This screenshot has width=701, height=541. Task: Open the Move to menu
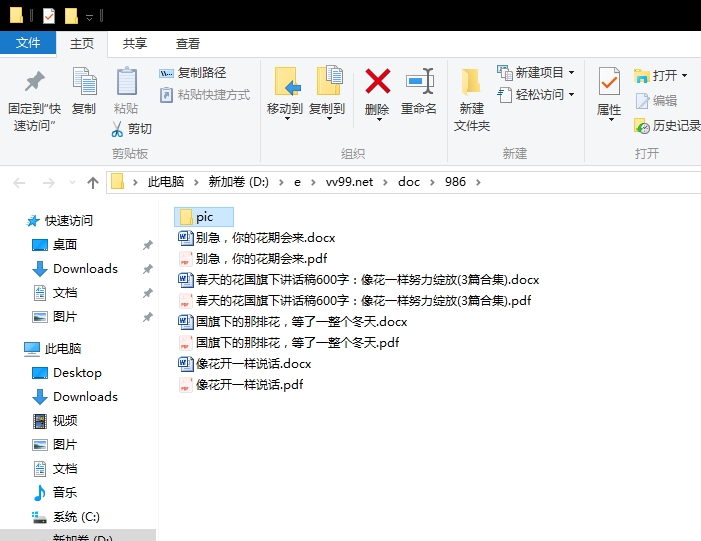pos(285,93)
